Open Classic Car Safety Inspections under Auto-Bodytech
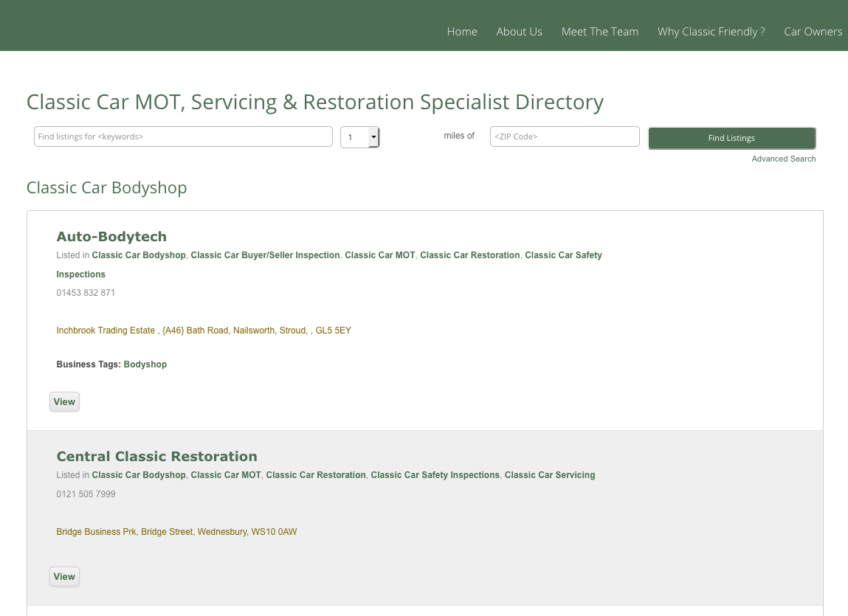The width and height of the screenshot is (848, 616). click(563, 255)
